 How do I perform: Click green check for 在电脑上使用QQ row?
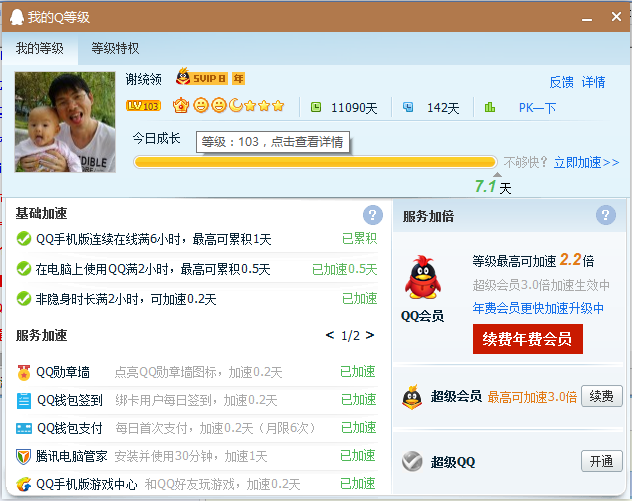click(x=24, y=268)
